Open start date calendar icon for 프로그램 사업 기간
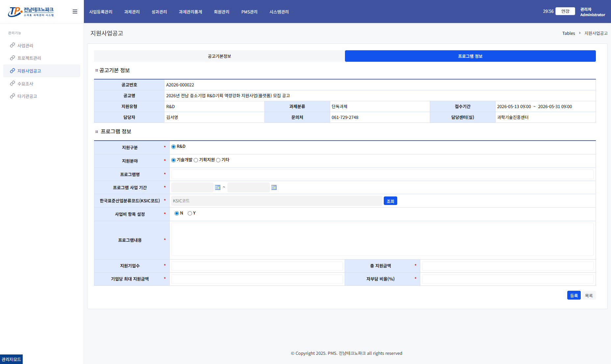Screen dimensions: 611x364 [x=218, y=187]
